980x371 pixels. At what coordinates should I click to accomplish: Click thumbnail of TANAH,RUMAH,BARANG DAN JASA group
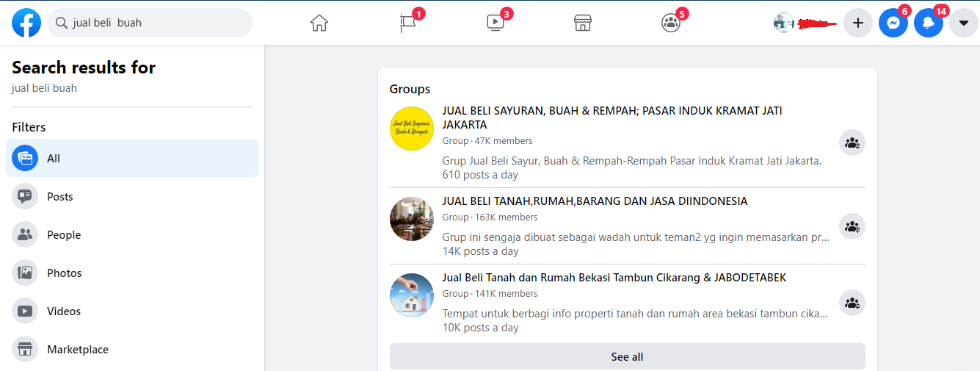coord(412,219)
